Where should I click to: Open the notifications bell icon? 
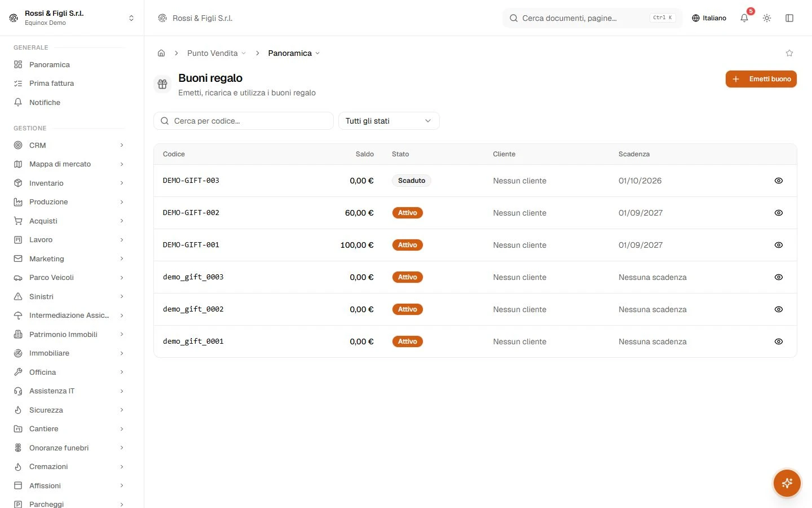pyautogui.click(x=744, y=18)
